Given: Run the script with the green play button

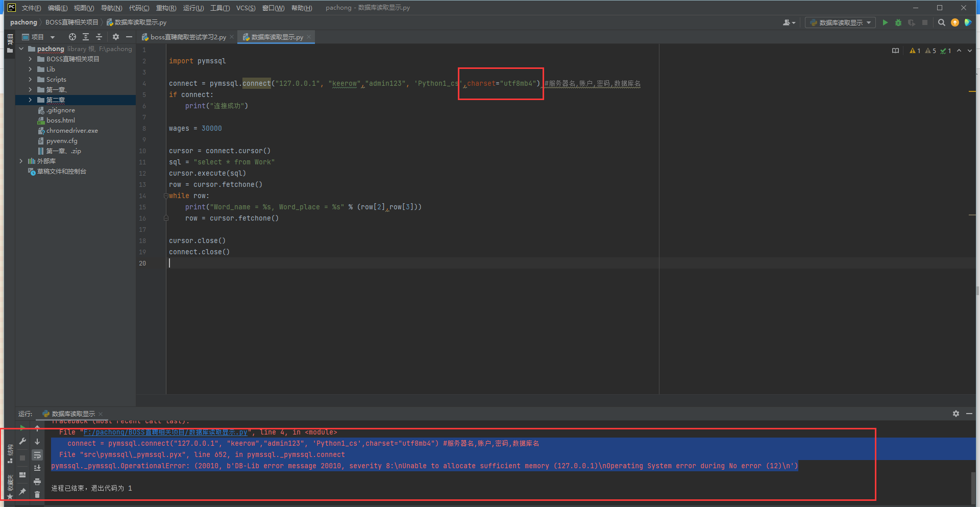Looking at the screenshot, I should pos(885,22).
